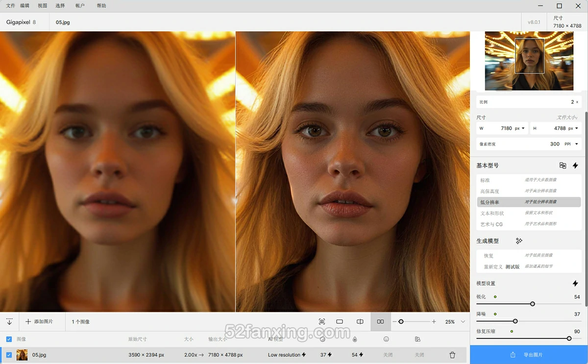Open the 帮助 menu

point(101,6)
